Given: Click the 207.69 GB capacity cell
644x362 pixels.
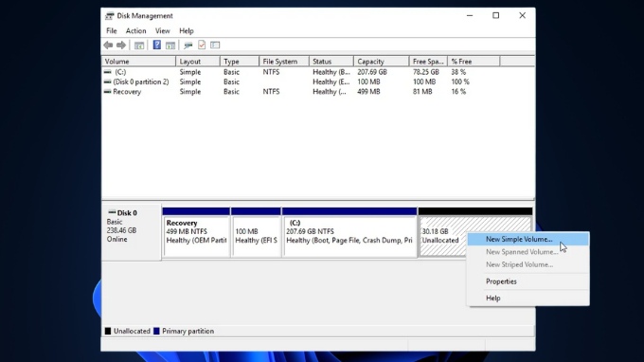Looking at the screenshot, I should click(372, 72).
